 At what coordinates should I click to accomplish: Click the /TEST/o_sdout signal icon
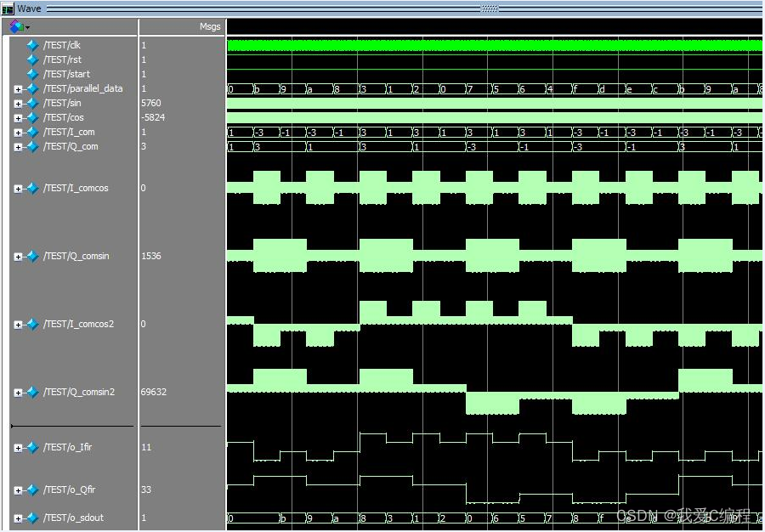coord(32,518)
